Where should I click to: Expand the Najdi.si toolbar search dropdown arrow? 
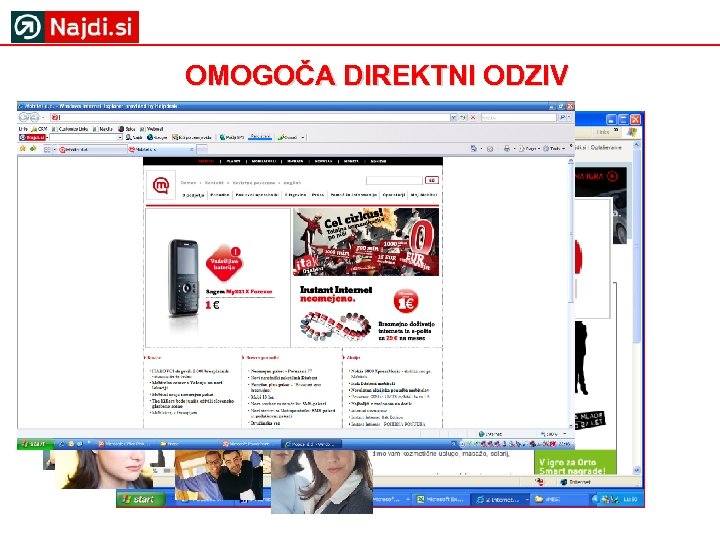pyautogui.click(x=120, y=137)
